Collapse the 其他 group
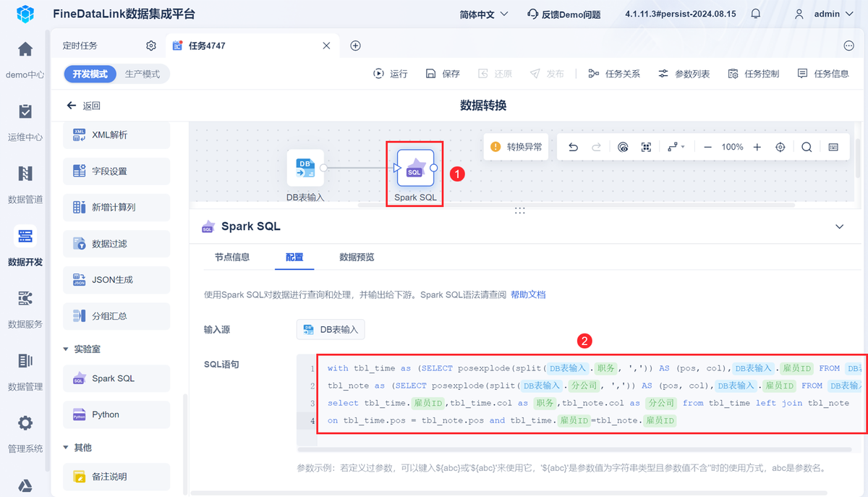The image size is (868, 497). point(67,447)
